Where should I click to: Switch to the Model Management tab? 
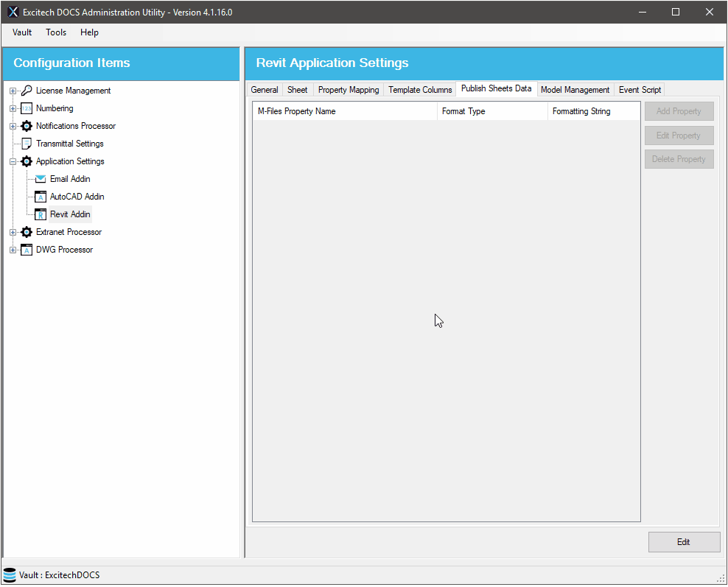575,89
